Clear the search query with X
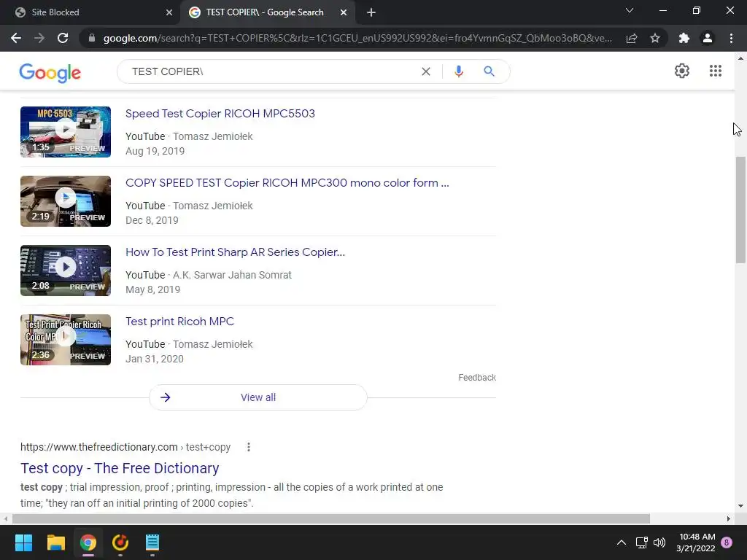747x560 pixels. (426, 71)
